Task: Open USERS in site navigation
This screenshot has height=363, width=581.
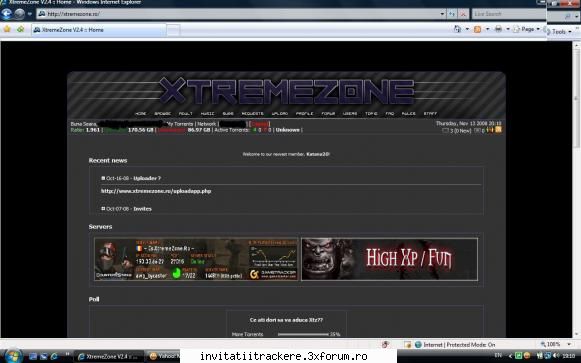Action: 350,113
